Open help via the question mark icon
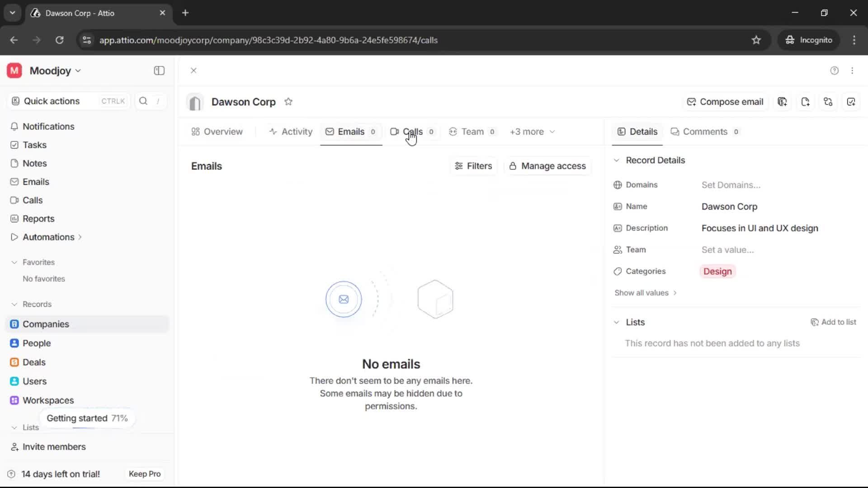 [834, 70]
